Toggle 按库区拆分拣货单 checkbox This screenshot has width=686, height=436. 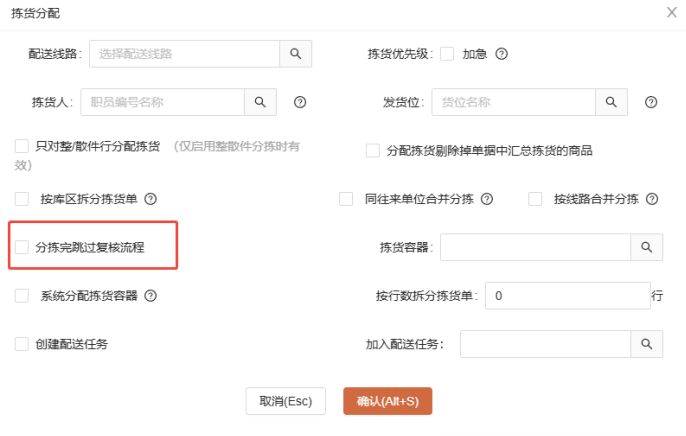coord(22,199)
